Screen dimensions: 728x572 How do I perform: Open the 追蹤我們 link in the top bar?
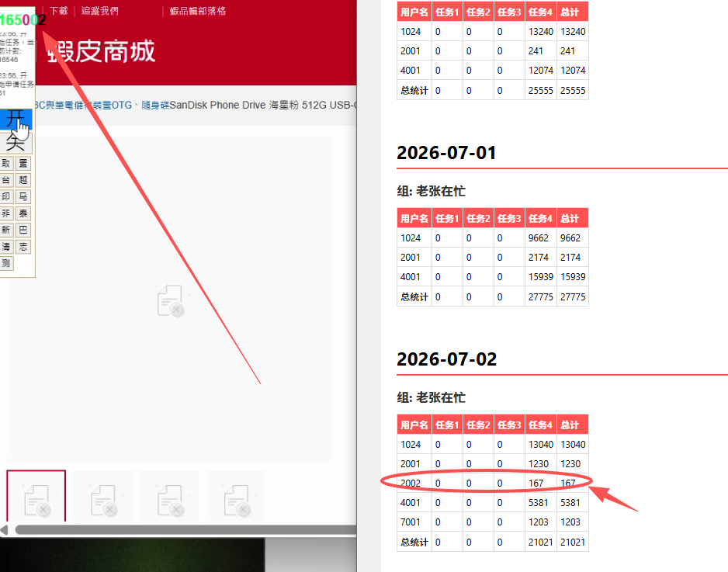pyautogui.click(x=100, y=11)
